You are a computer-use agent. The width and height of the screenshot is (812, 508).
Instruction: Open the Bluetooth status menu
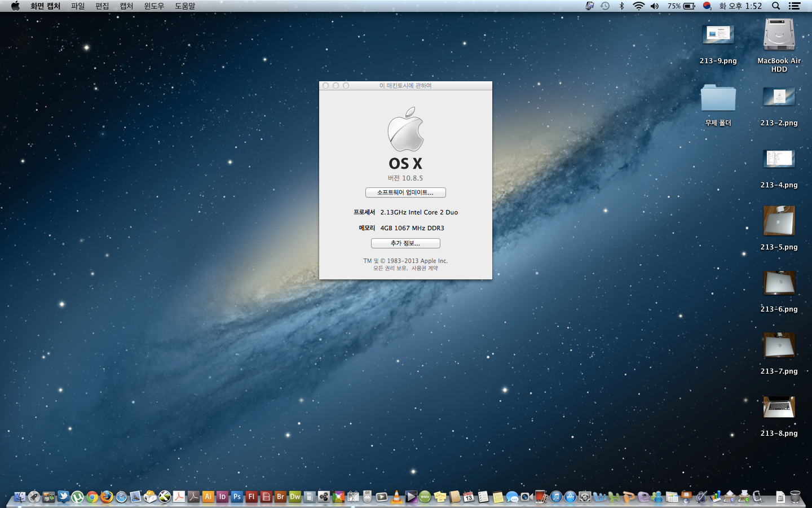[x=622, y=6]
